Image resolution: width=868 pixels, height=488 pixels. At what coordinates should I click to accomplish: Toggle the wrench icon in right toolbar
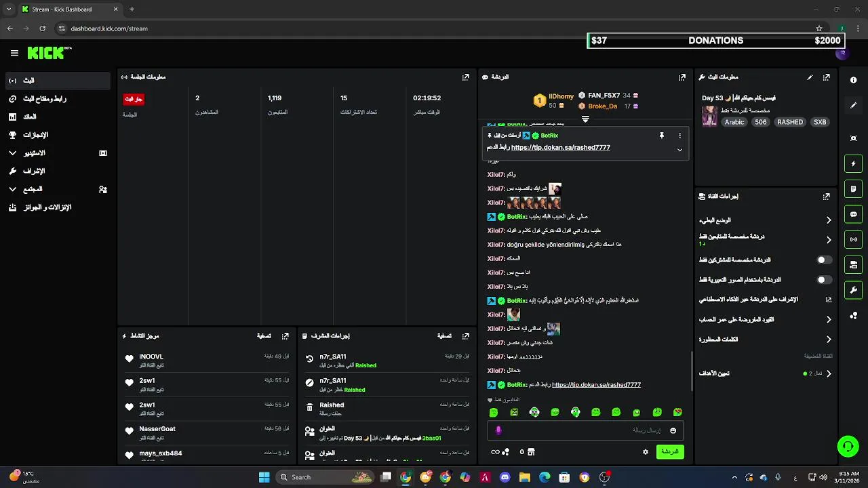click(x=853, y=290)
